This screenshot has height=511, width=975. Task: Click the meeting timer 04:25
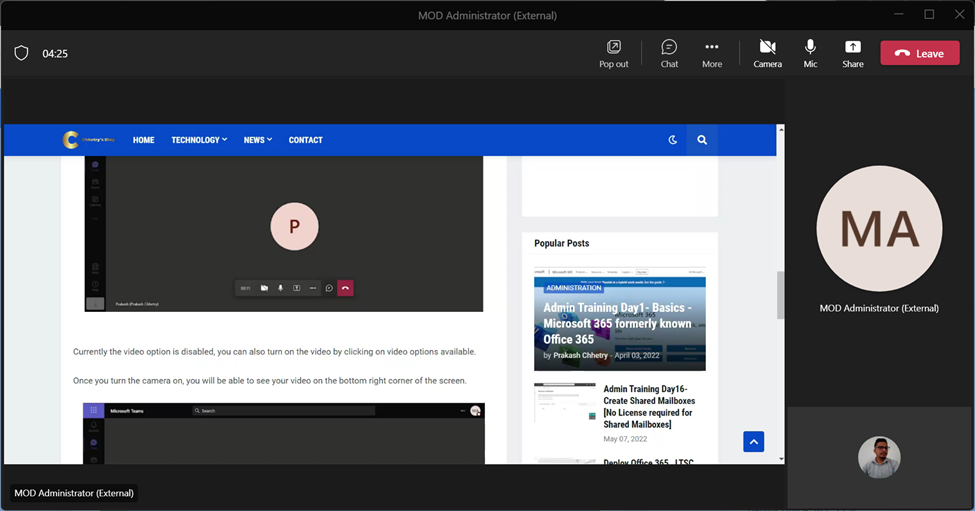(55, 54)
